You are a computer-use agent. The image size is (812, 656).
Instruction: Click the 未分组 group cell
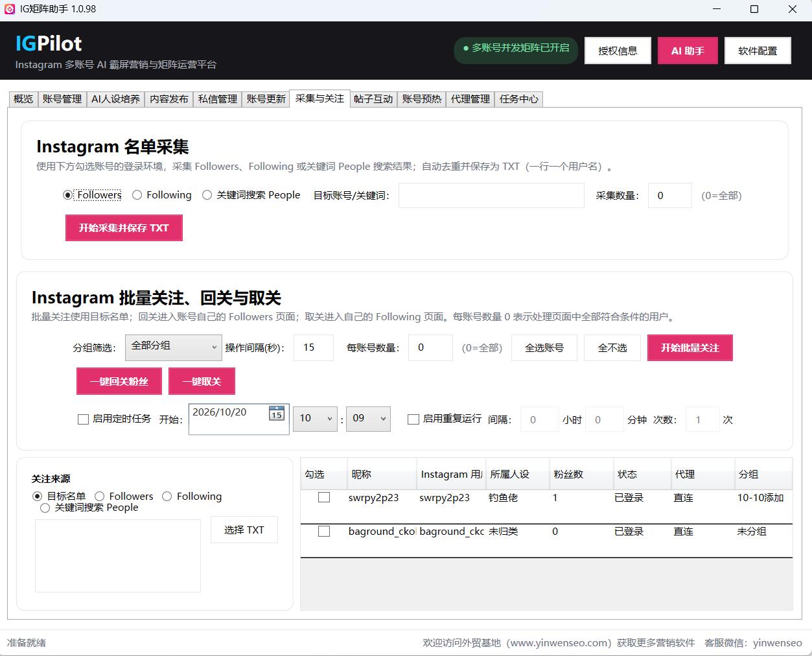coord(752,532)
